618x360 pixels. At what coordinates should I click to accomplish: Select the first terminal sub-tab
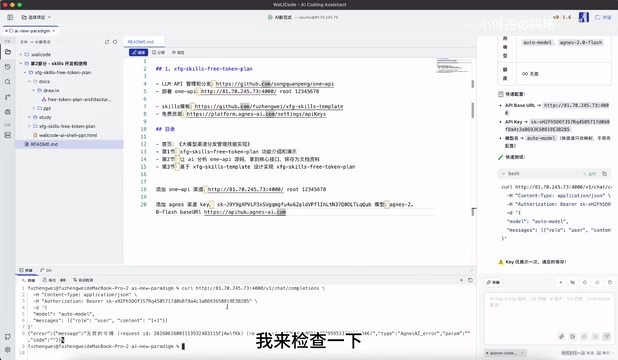[29, 280]
